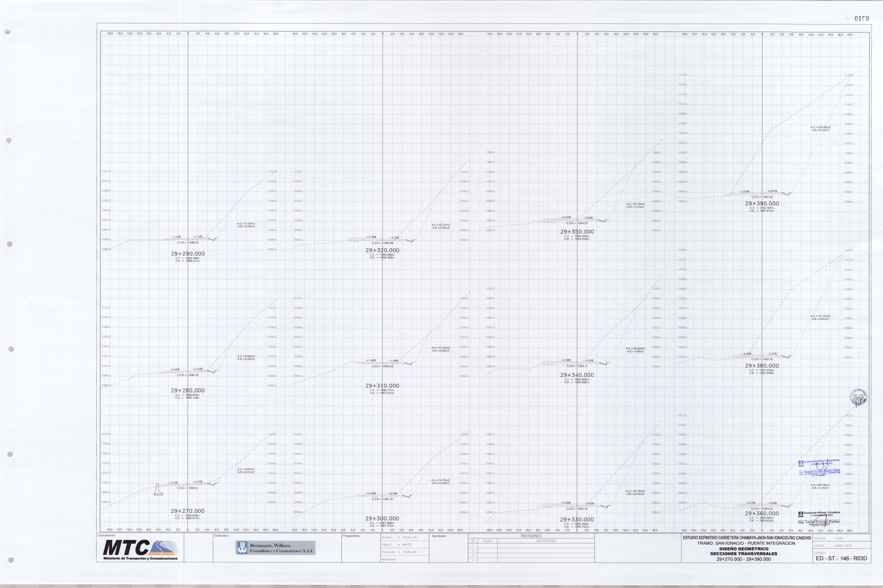Click the Dibujo: A. MATOS entry
The width and height of the screenshot is (883, 588).
(x=397, y=544)
